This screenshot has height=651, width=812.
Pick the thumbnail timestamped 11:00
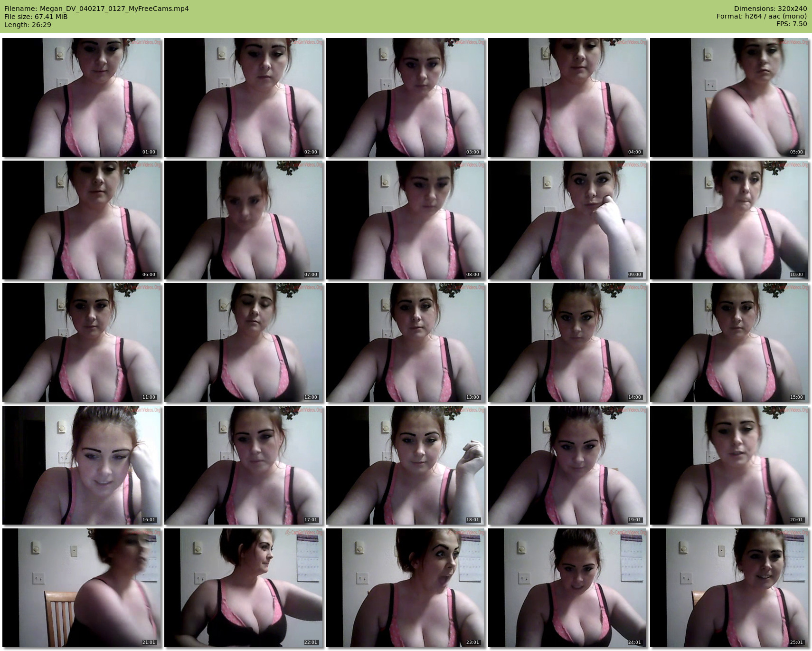point(82,343)
